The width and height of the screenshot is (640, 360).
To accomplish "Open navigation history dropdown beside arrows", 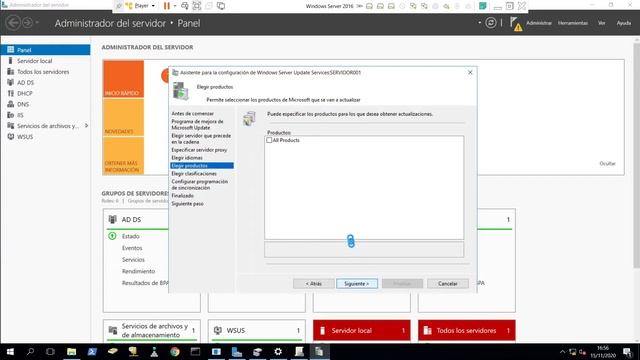I will [x=37, y=23].
